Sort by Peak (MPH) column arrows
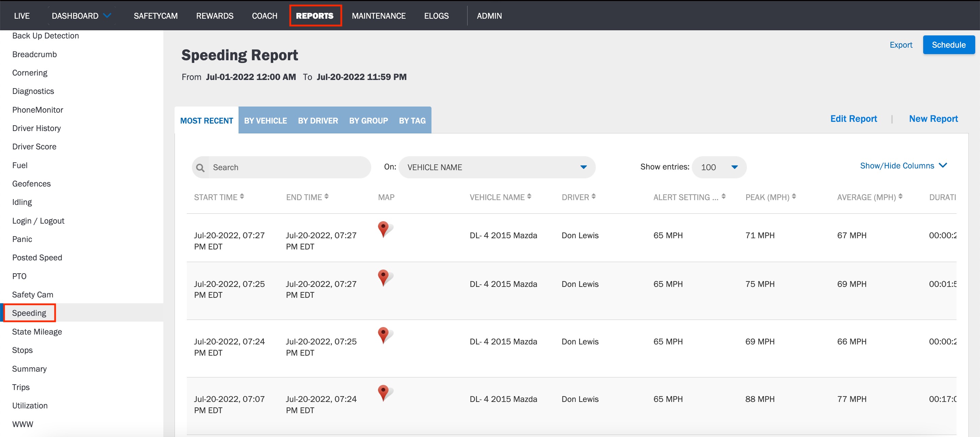Screen dimensions: 980x437 [794, 197]
